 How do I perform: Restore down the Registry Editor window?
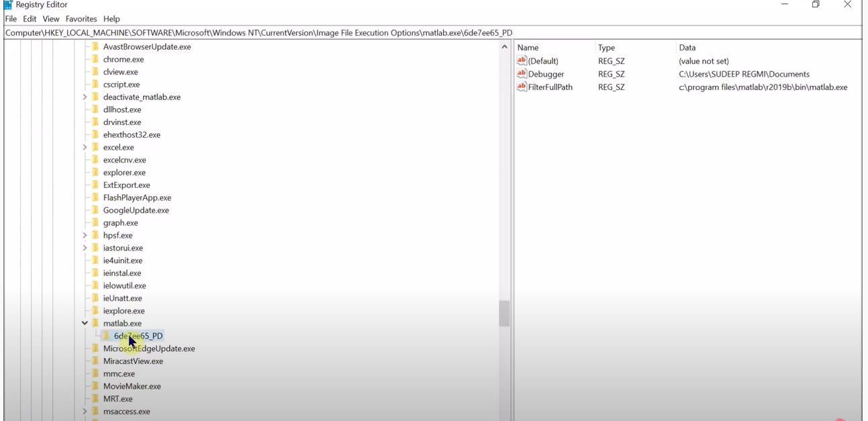(816, 5)
